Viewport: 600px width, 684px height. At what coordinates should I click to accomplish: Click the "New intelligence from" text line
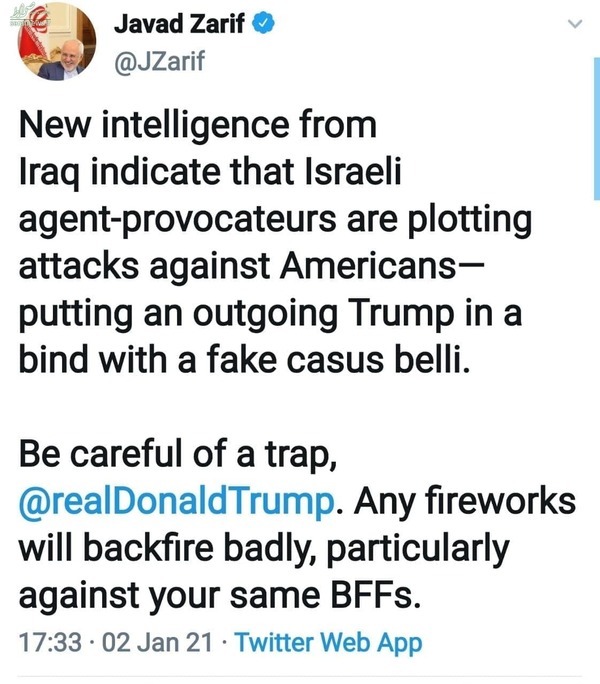199,126
